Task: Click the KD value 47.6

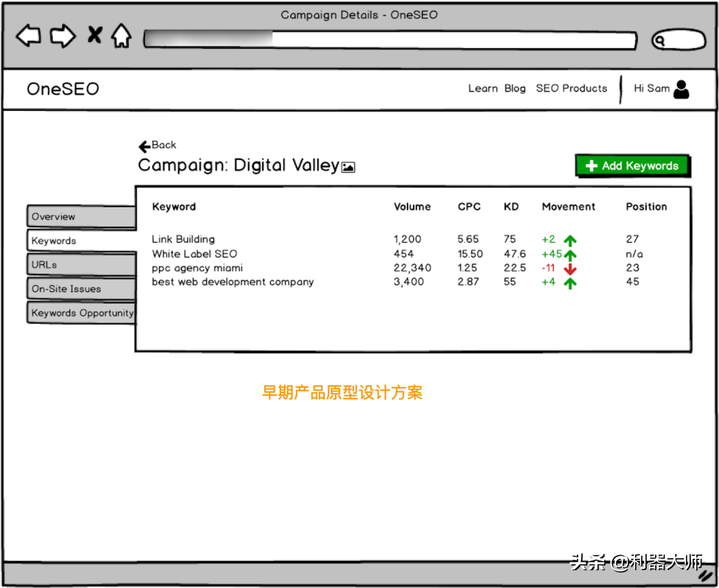Action: (x=514, y=254)
